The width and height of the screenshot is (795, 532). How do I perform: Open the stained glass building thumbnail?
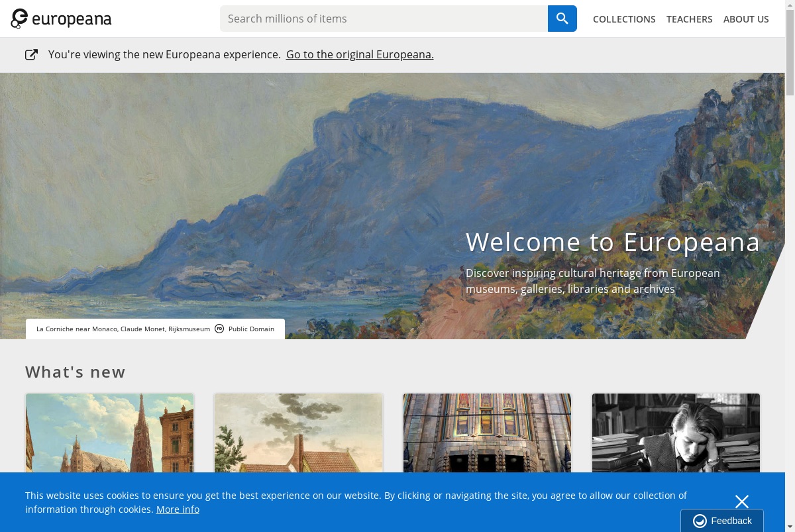tap(487, 433)
